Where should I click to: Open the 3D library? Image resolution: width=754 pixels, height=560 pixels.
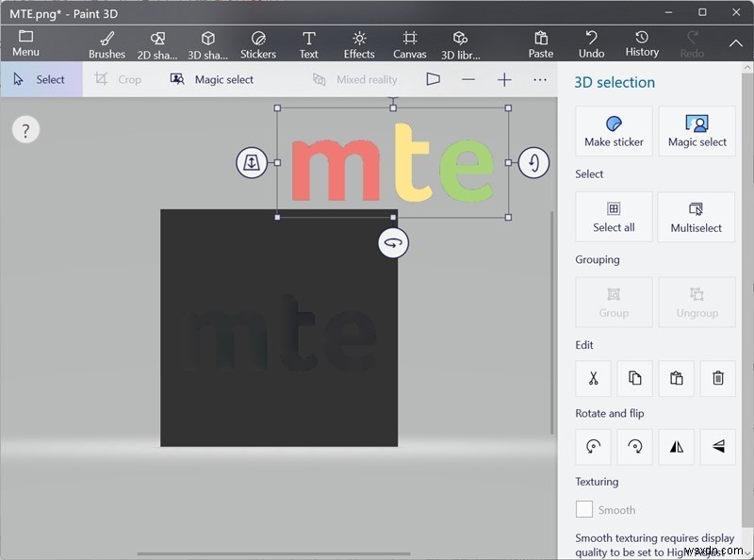click(460, 42)
